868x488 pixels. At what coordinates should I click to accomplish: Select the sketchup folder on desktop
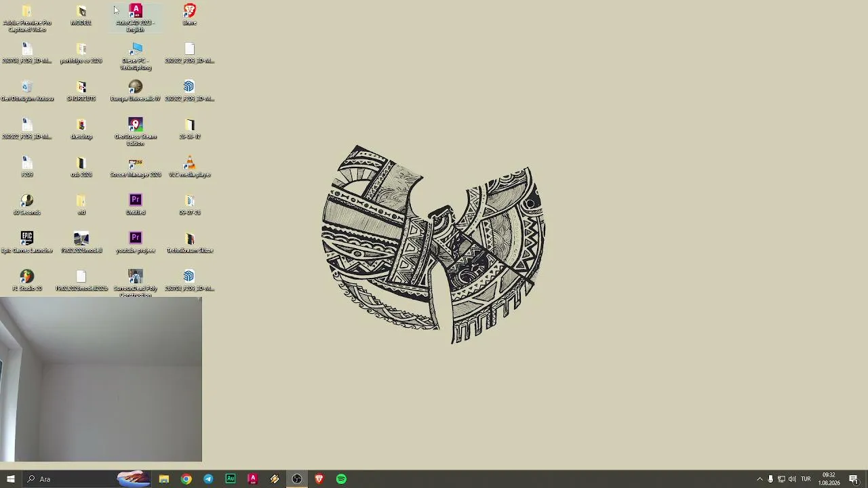(81, 129)
